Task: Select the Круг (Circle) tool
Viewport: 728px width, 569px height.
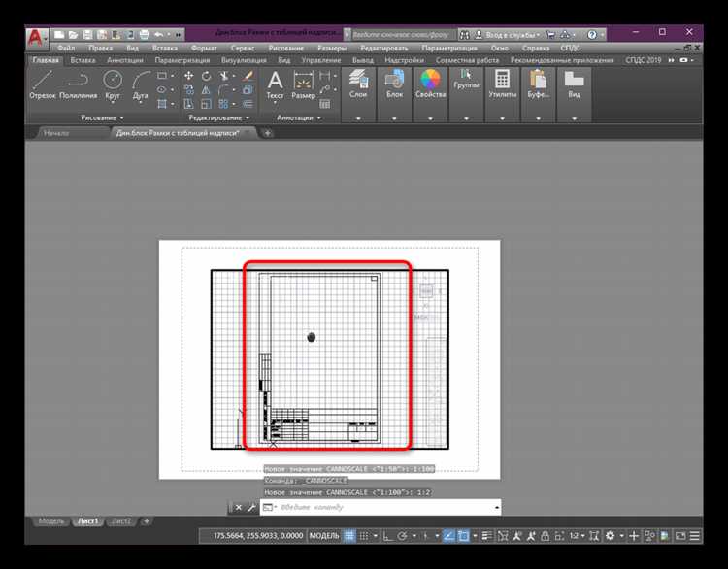Action: tap(113, 84)
